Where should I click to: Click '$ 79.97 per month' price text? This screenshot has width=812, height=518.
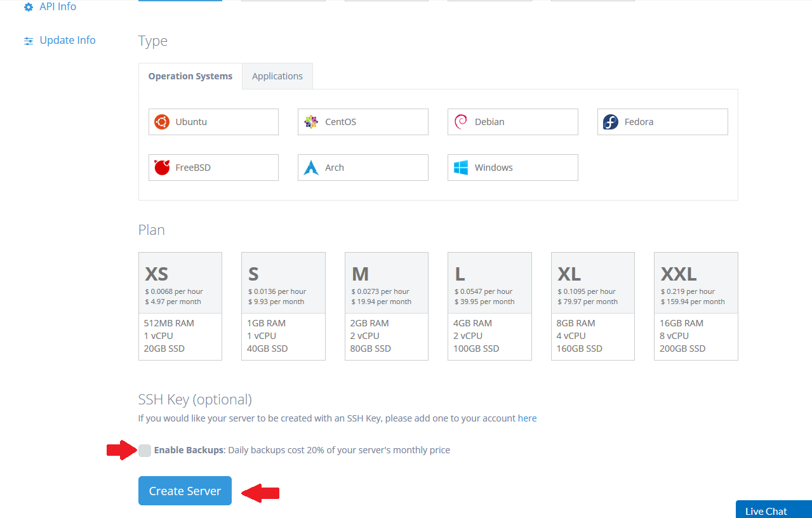click(x=588, y=302)
